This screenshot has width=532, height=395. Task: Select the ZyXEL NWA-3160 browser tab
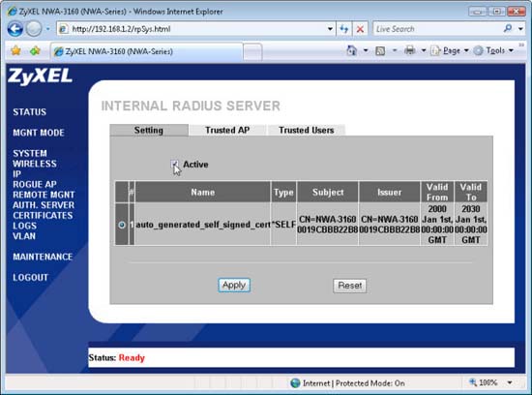click(x=147, y=51)
